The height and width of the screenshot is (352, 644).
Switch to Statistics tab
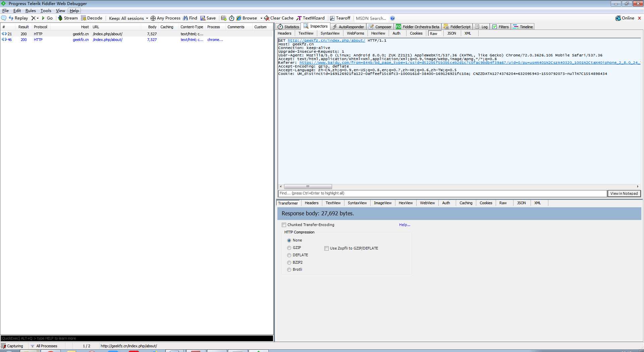[x=288, y=27]
